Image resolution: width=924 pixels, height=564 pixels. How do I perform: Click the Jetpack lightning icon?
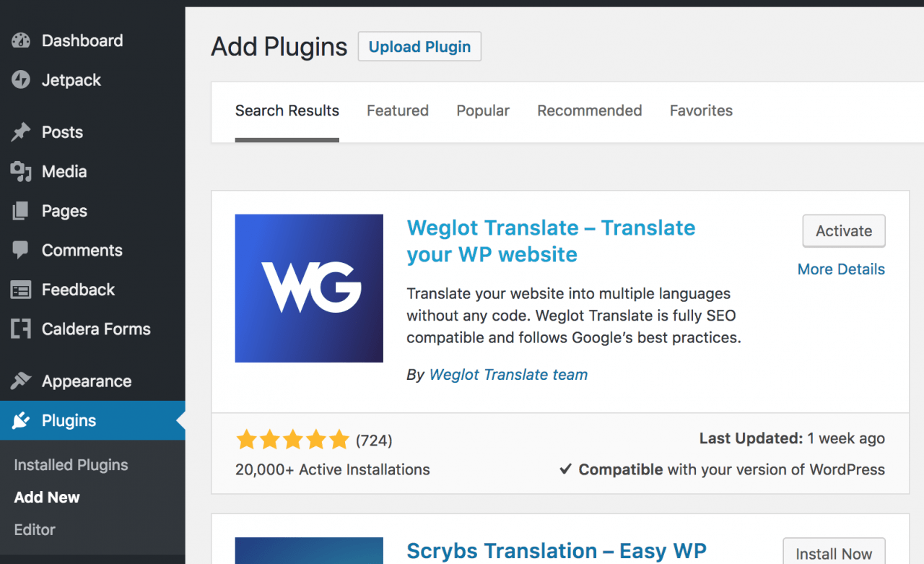point(21,80)
